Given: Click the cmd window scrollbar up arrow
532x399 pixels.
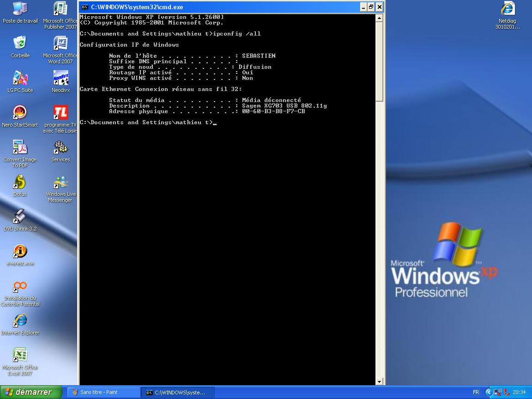Looking at the screenshot, I should [379, 18].
